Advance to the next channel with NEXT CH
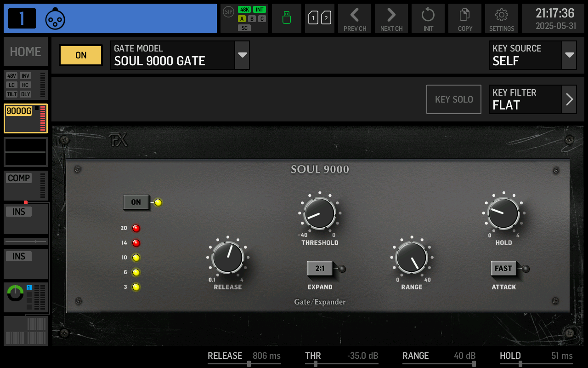Viewport: 588px width, 368px height. [x=391, y=18]
